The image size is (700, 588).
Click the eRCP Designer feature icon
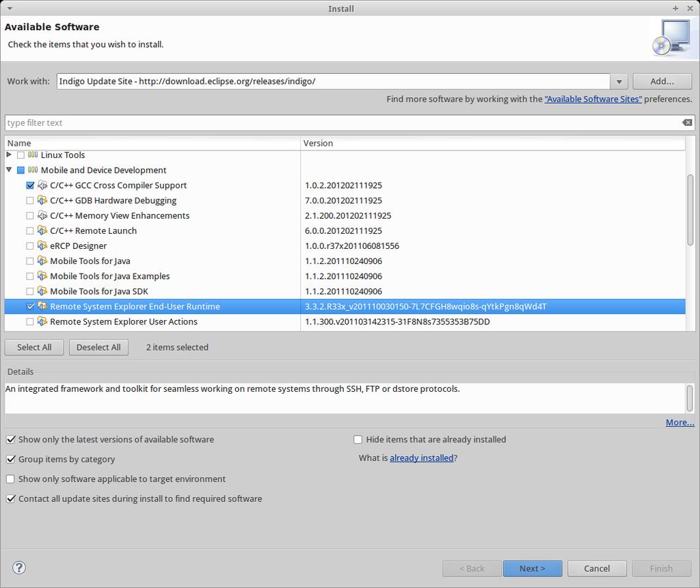click(42, 245)
